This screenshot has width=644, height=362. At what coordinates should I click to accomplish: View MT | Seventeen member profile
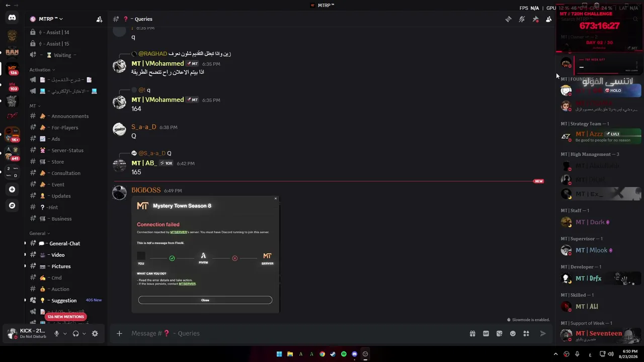point(600,335)
